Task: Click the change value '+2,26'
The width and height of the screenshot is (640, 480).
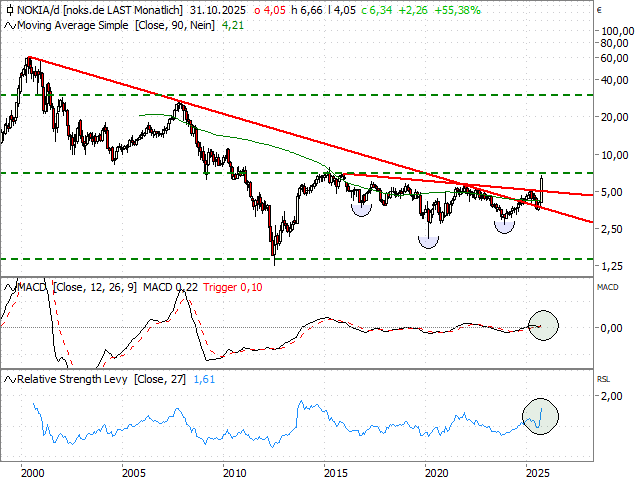Action: pos(413,10)
